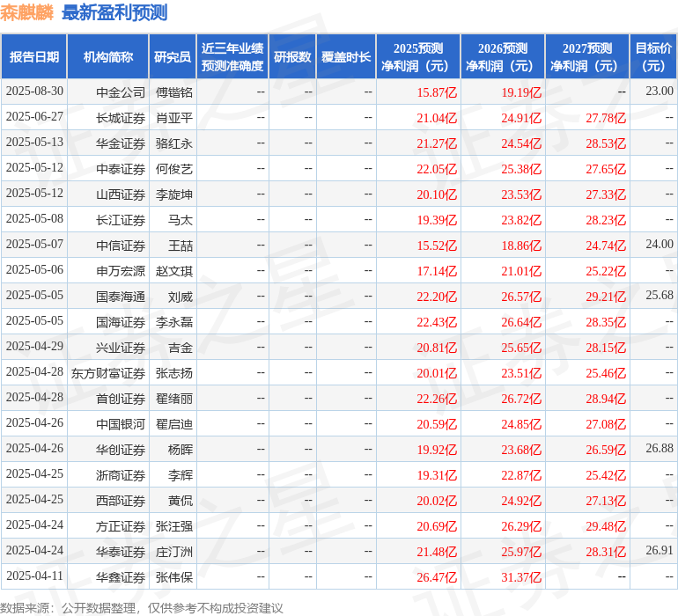This screenshot has width=678, height=616.
Task: Select researcher 赵文琪
Action: point(173,271)
